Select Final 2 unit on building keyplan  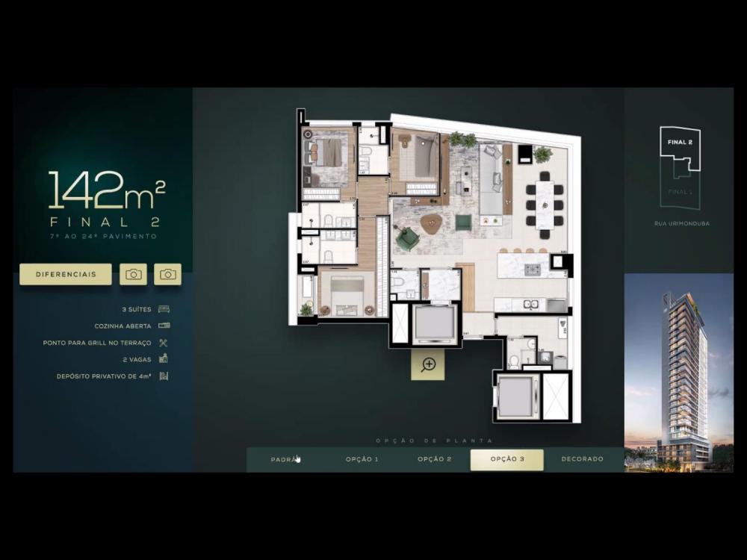(x=680, y=143)
